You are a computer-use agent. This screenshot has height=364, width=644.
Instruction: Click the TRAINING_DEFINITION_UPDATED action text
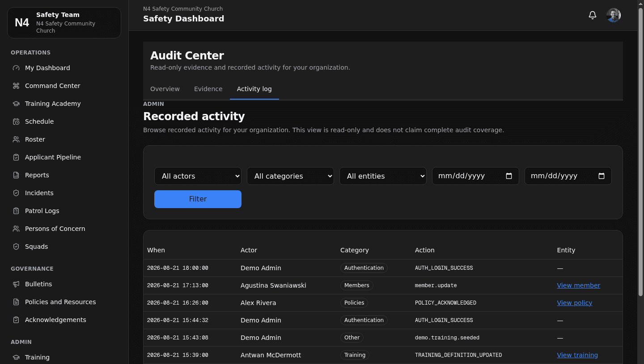tap(458, 355)
